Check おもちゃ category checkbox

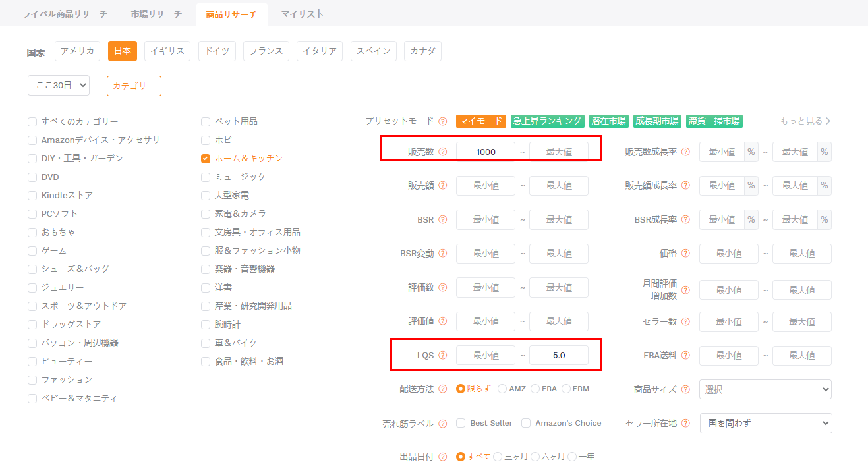(32, 233)
